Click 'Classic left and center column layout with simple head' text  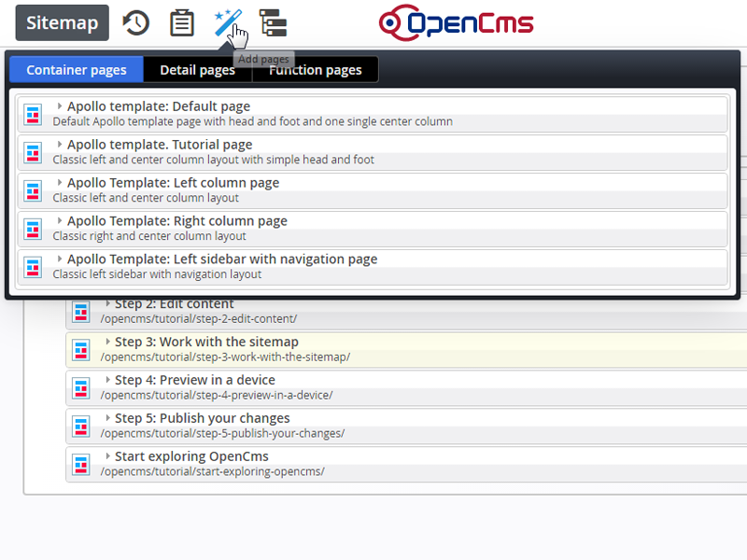[x=214, y=160]
